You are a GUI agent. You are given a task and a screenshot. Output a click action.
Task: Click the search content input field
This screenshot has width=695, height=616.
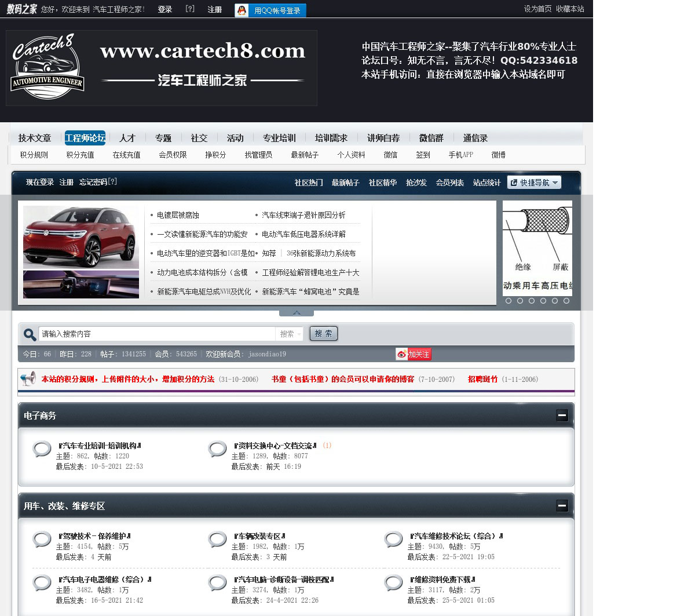[x=156, y=334]
